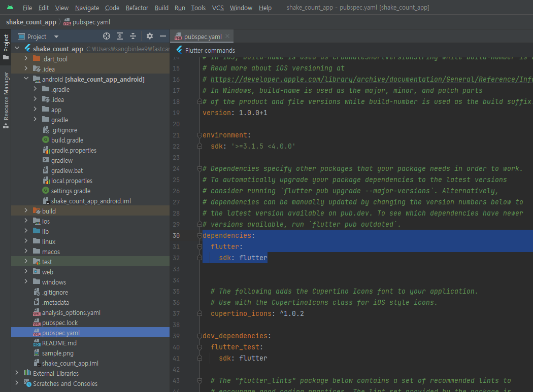Select sample.png in project tree

point(58,353)
